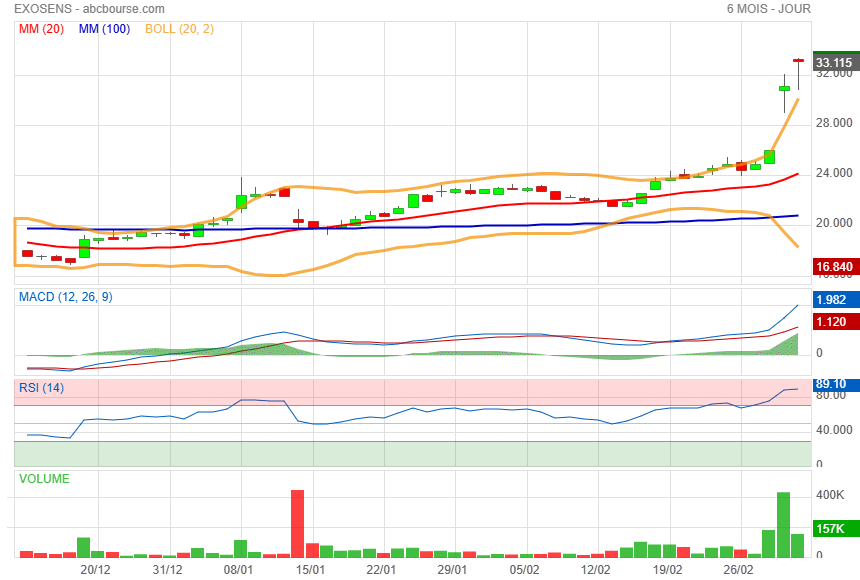Click the 19/02 date axis label
Image resolution: width=860 pixels, height=580 pixels.
click(x=667, y=570)
